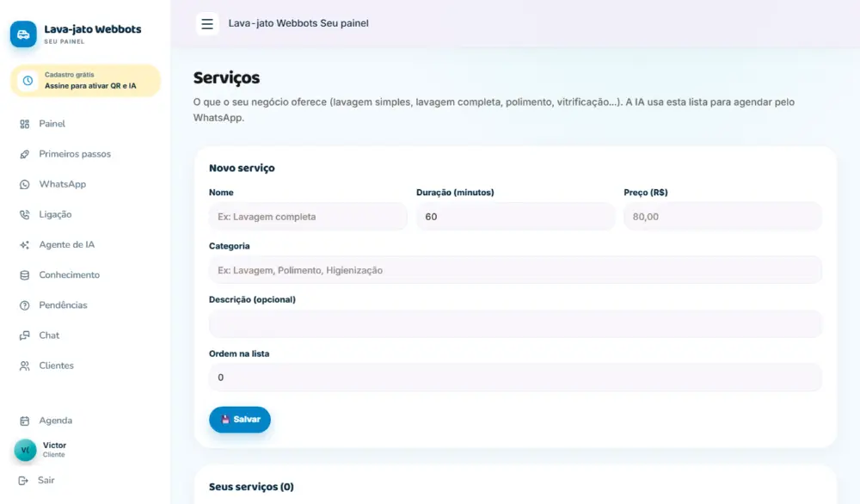The image size is (860, 504).
Task: Click the header text Lava-jato Webbots Seu painel
Action: pyautogui.click(x=298, y=23)
